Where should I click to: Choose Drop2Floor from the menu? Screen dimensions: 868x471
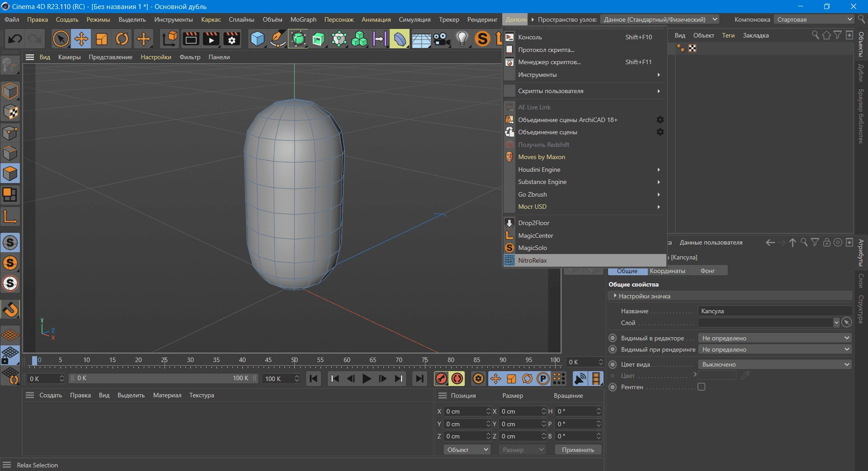[585, 223]
